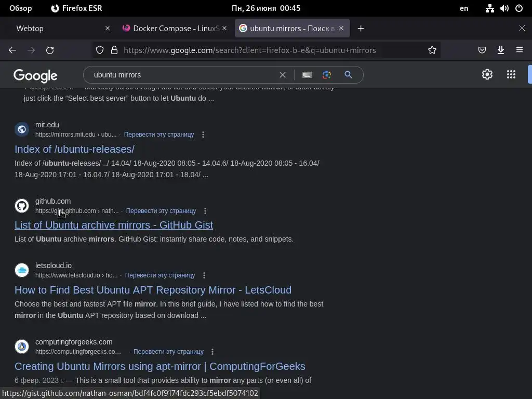The width and height of the screenshot is (532, 399).
Task: Bookmark this page with the star
Action: tap(432, 50)
